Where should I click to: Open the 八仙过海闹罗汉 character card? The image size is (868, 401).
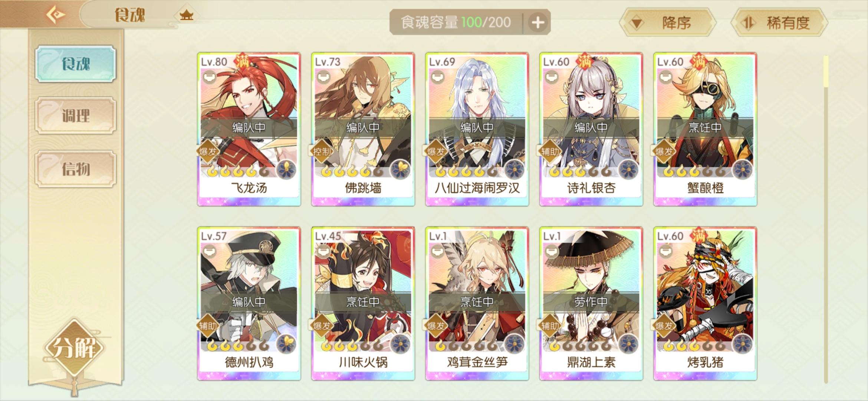click(477, 129)
